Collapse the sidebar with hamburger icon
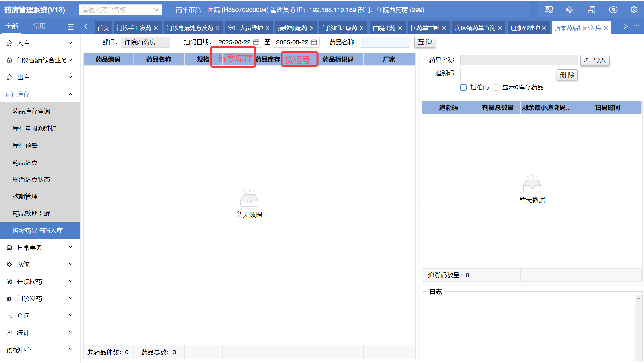The width and height of the screenshot is (644, 363). coord(71,27)
